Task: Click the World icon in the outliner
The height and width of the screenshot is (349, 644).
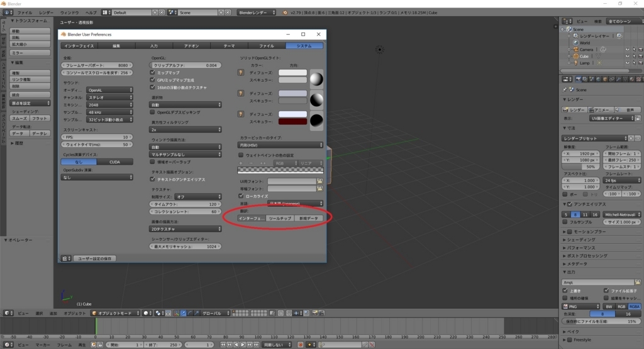Action: pos(576,43)
